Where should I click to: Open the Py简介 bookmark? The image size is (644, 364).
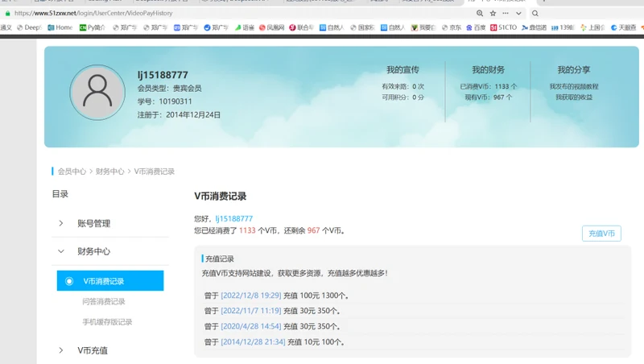(x=93, y=27)
